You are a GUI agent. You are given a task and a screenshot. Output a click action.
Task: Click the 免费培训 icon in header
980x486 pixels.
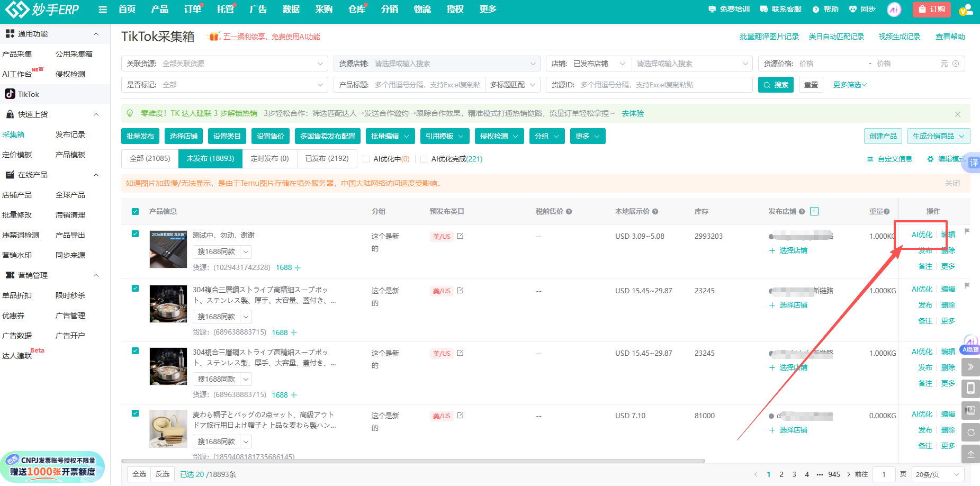pyautogui.click(x=712, y=9)
